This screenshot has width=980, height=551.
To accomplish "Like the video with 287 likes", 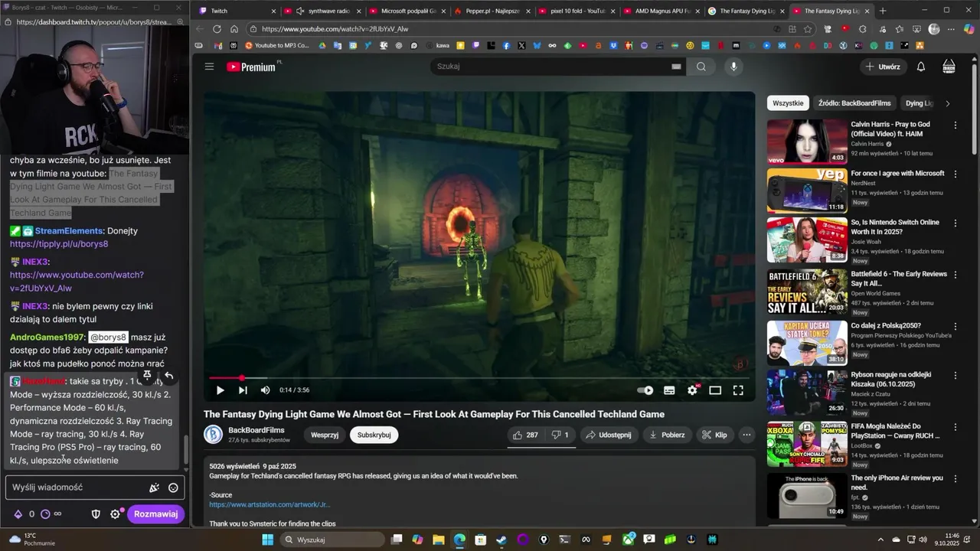I will click(526, 435).
